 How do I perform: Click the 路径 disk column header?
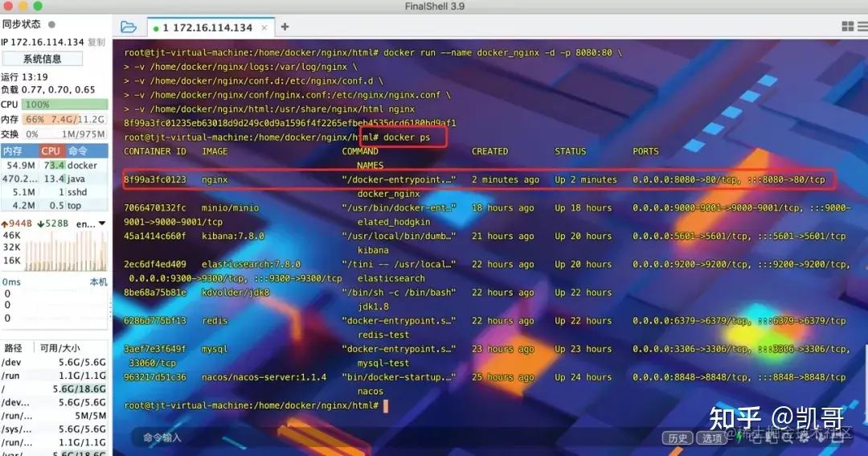coord(14,348)
